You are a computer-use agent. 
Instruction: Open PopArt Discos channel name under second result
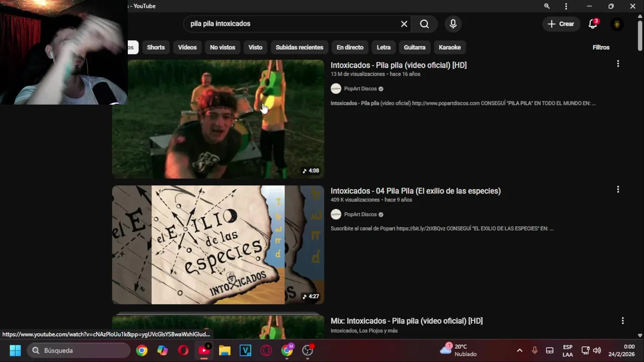[x=360, y=214]
